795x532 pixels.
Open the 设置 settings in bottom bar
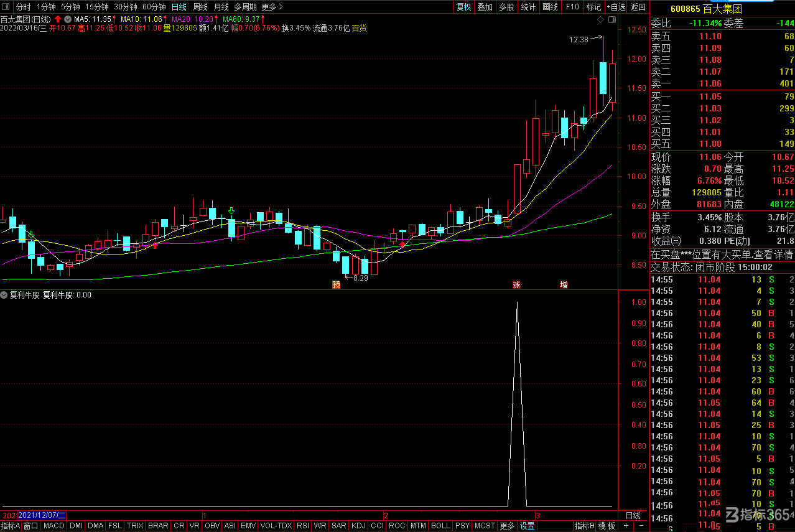528,526
